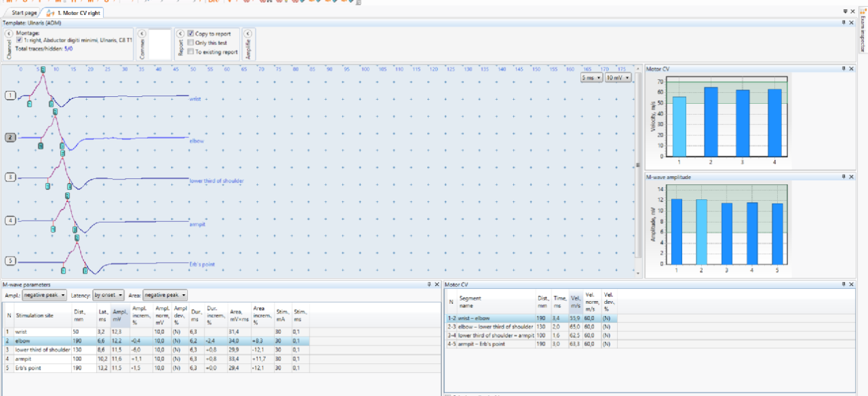The image size is (868, 396).
Task: Click bar 1 in the Motor CV chart
Action: pos(679,126)
